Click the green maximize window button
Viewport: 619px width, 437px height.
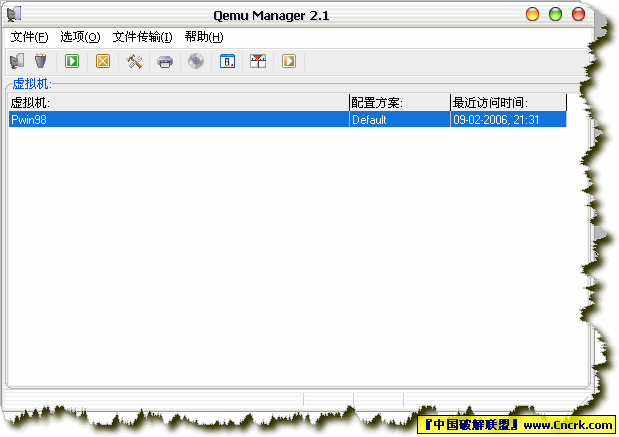pos(555,14)
